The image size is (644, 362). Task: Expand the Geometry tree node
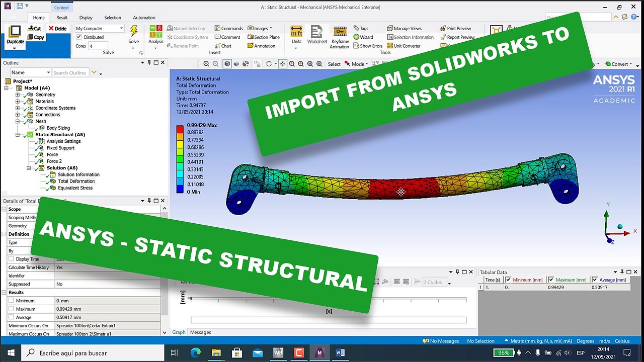click(18, 95)
